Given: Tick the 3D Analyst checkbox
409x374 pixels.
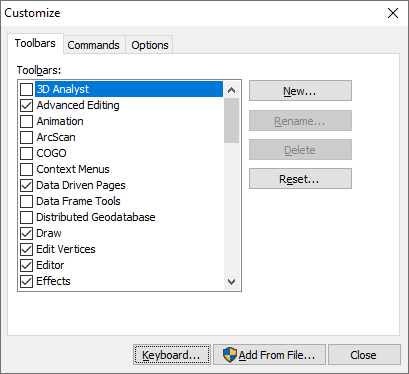Looking at the screenshot, I should tap(26, 89).
